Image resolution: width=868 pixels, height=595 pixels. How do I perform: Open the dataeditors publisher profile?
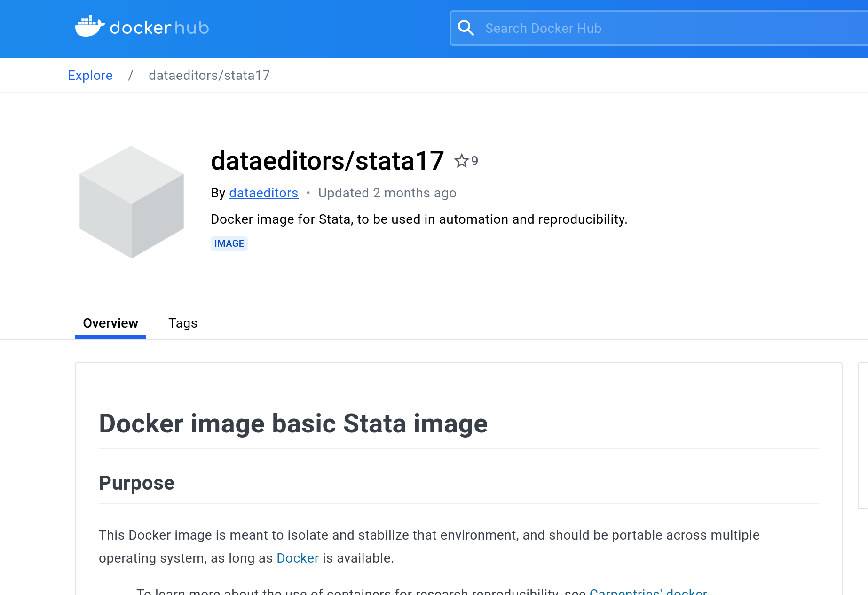(x=263, y=193)
